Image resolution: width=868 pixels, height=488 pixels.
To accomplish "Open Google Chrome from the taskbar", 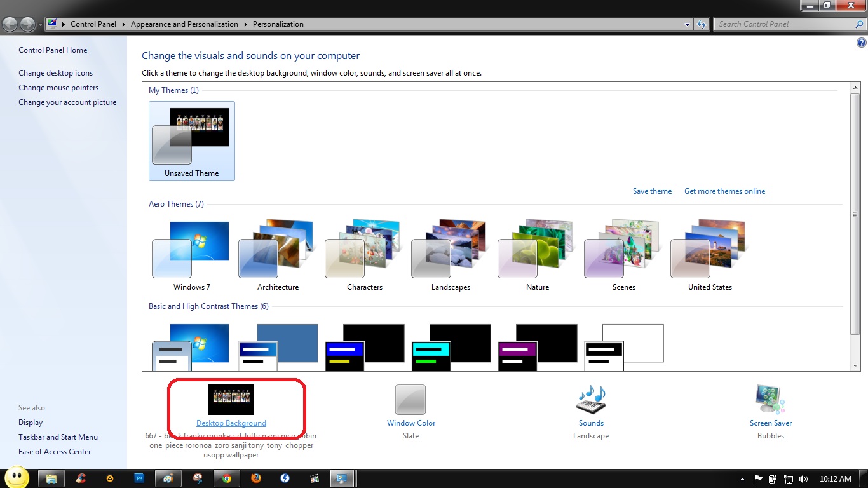I will tap(227, 478).
